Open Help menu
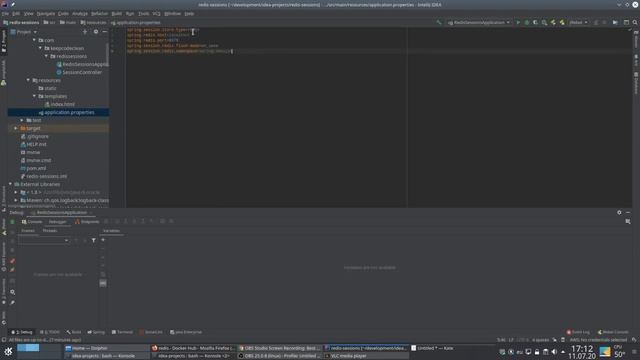The image size is (640, 360). click(x=189, y=13)
